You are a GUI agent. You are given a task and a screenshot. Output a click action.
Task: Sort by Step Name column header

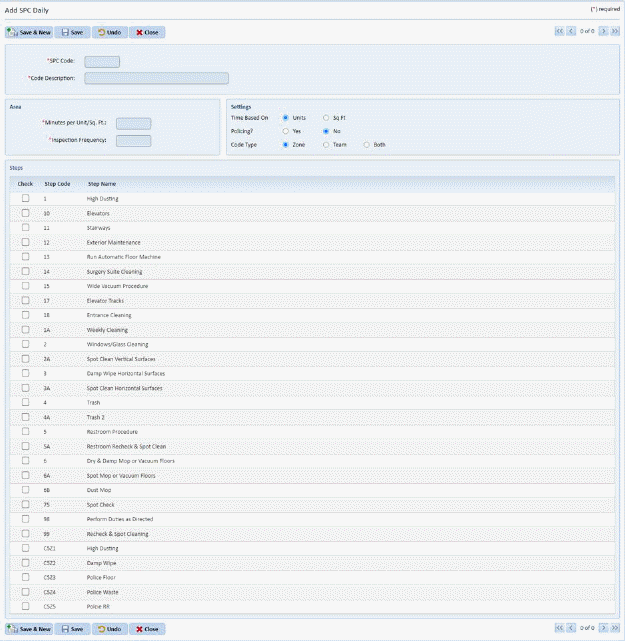coord(102,184)
